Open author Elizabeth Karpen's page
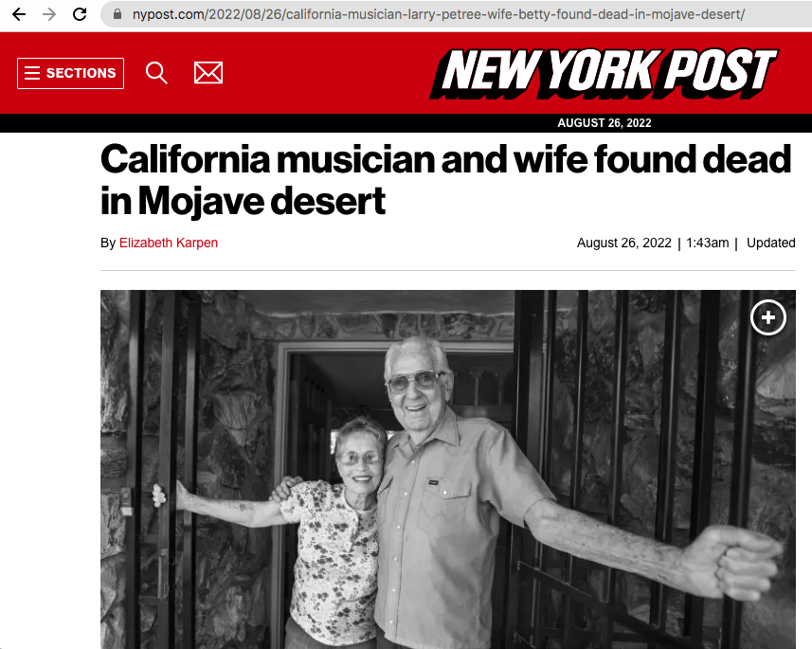The height and width of the screenshot is (649, 812). 169,243
